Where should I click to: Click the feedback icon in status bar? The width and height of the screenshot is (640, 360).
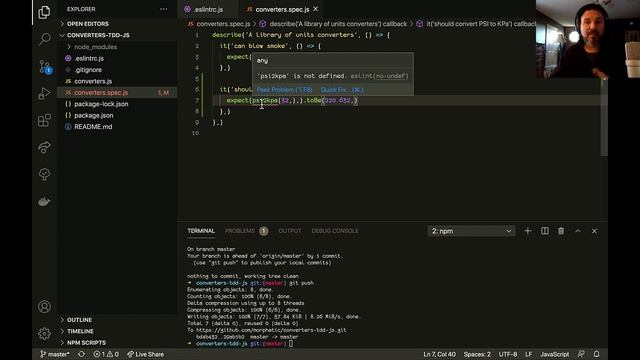[x=581, y=354]
